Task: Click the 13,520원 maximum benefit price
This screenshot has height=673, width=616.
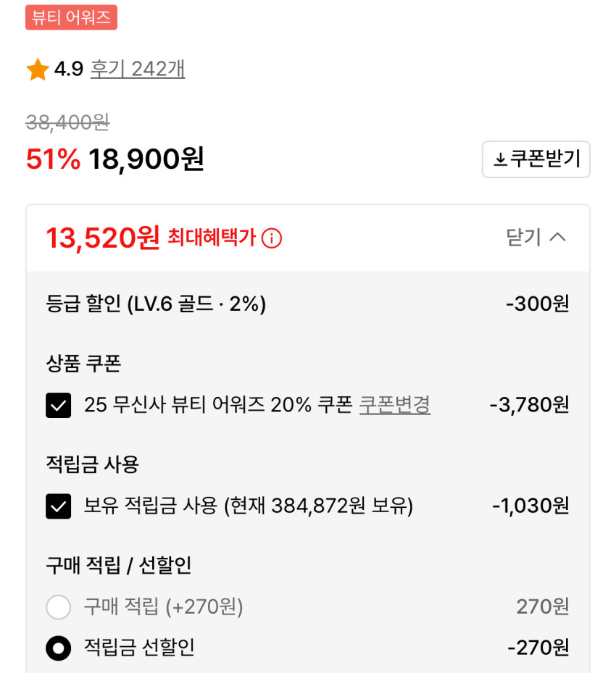Action: pos(102,237)
